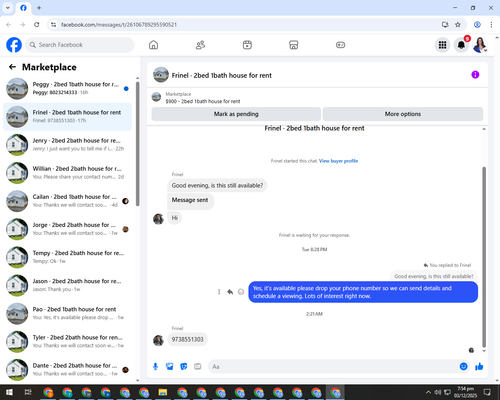Click the listing thumbnail in chat header
500x400 pixels.
click(161, 75)
